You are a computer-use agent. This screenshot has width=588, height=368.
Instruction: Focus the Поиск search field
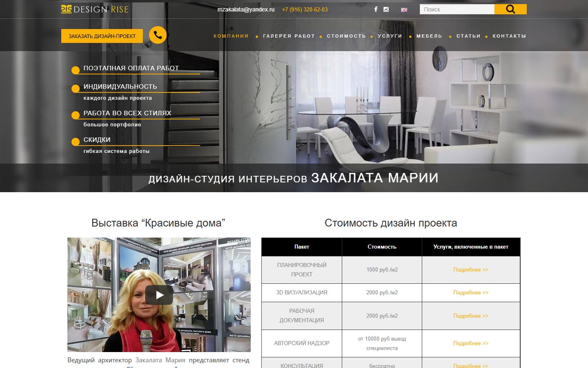457,9
